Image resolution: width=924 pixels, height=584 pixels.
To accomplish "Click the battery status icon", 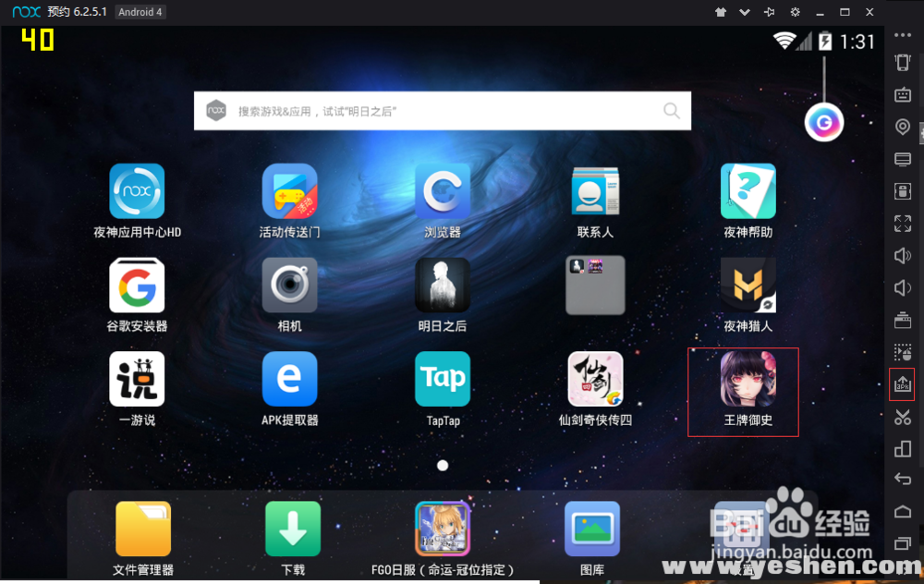I will point(825,41).
